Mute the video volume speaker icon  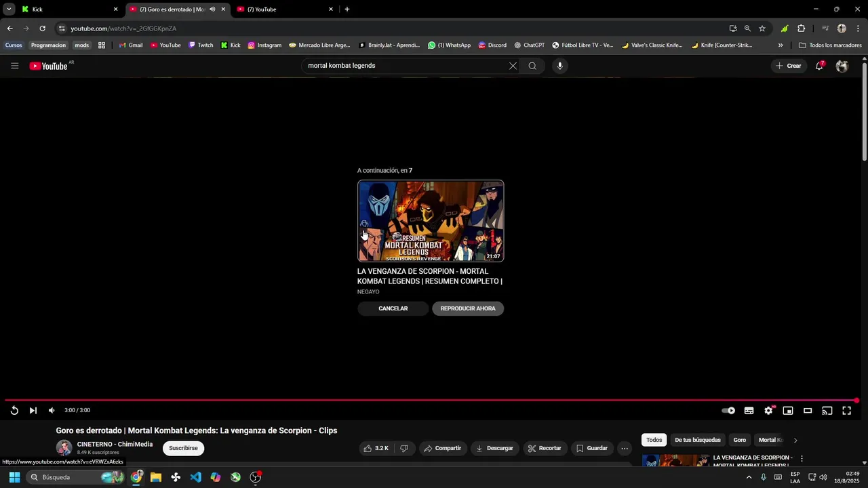click(x=52, y=410)
